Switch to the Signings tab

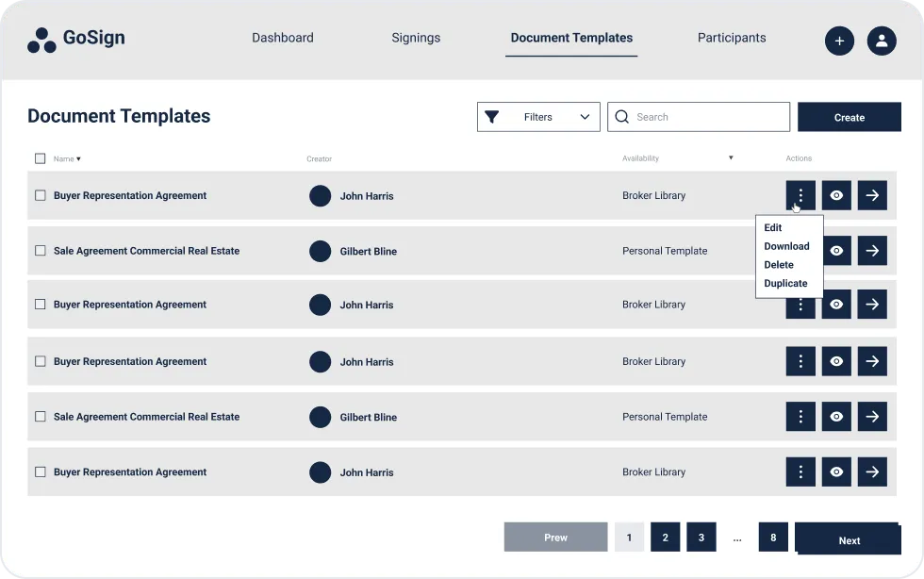click(x=416, y=38)
